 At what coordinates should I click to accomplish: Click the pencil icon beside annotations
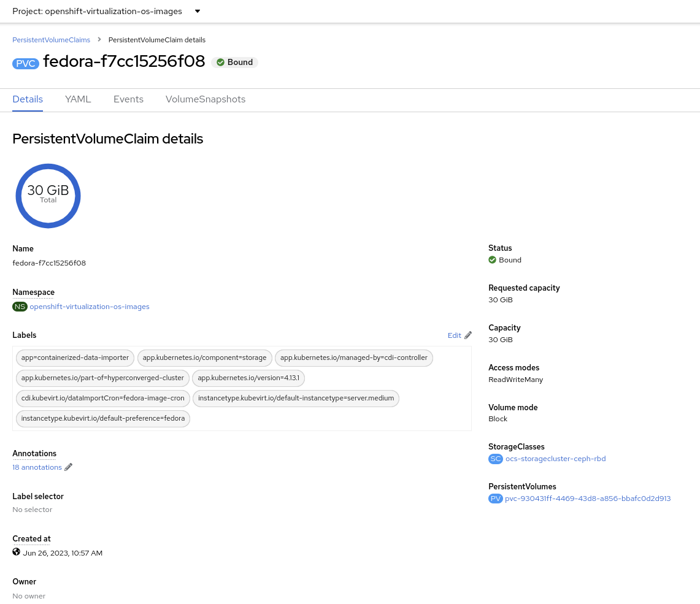click(69, 467)
